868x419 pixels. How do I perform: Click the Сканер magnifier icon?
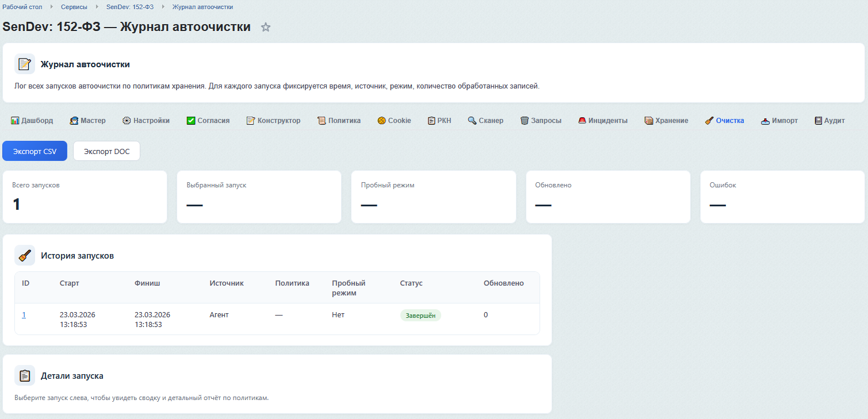pyautogui.click(x=472, y=121)
